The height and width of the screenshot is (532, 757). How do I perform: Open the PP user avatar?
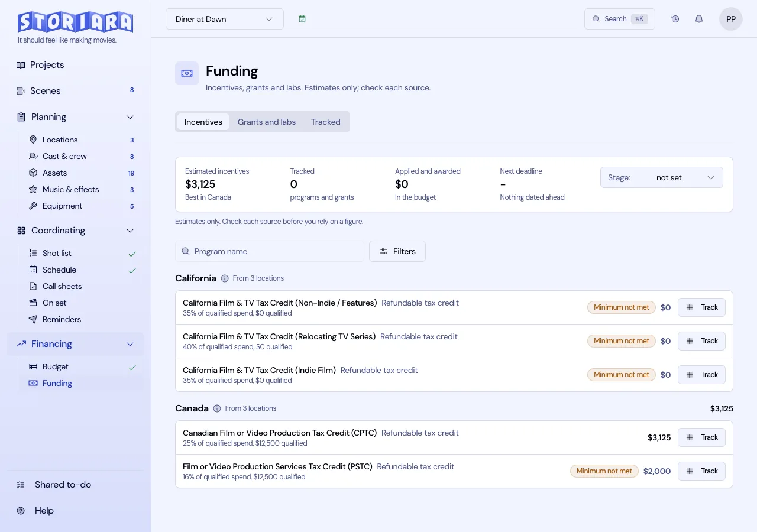(x=731, y=19)
